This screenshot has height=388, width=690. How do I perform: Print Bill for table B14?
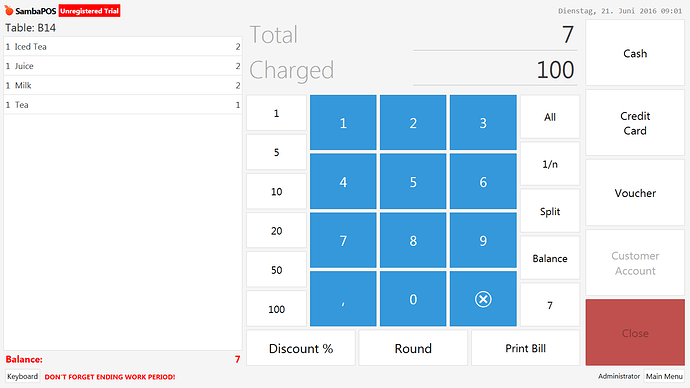point(525,348)
